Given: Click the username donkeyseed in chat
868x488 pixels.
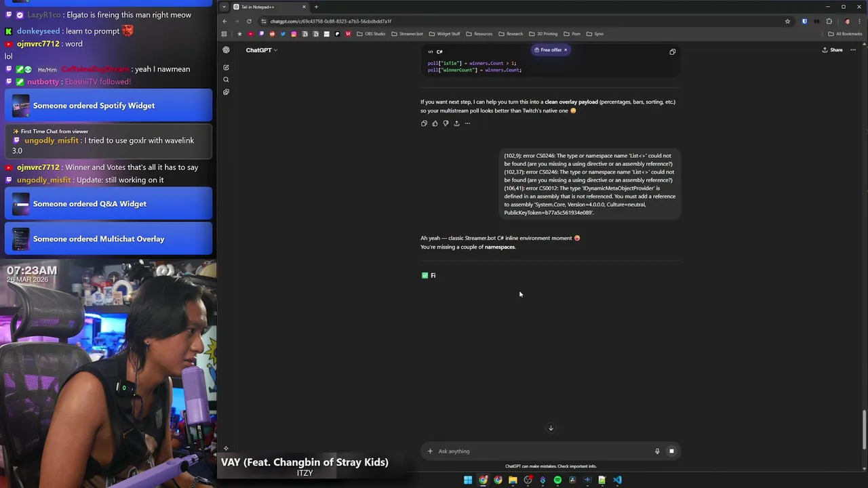Looking at the screenshot, I should pyautogui.click(x=39, y=31).
